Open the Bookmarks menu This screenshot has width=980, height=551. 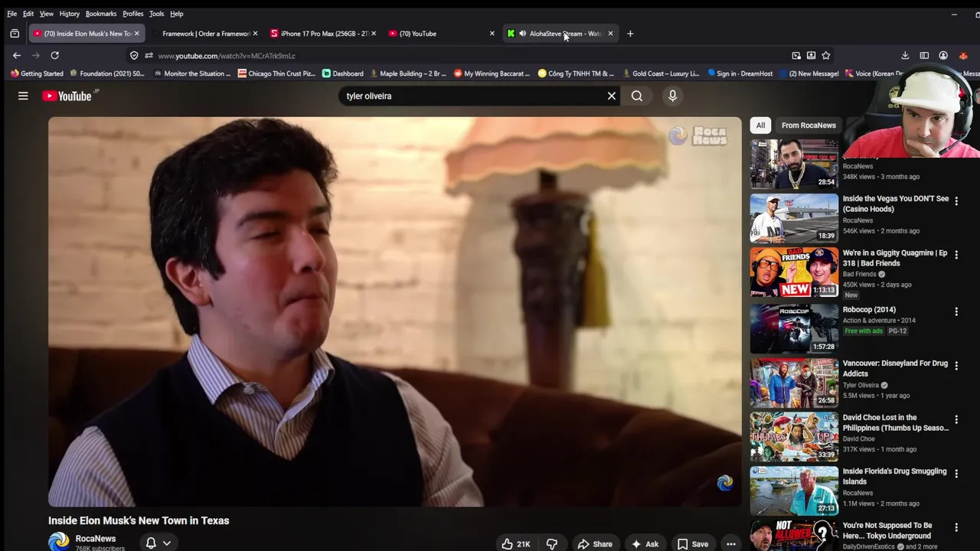click(101, 14)
